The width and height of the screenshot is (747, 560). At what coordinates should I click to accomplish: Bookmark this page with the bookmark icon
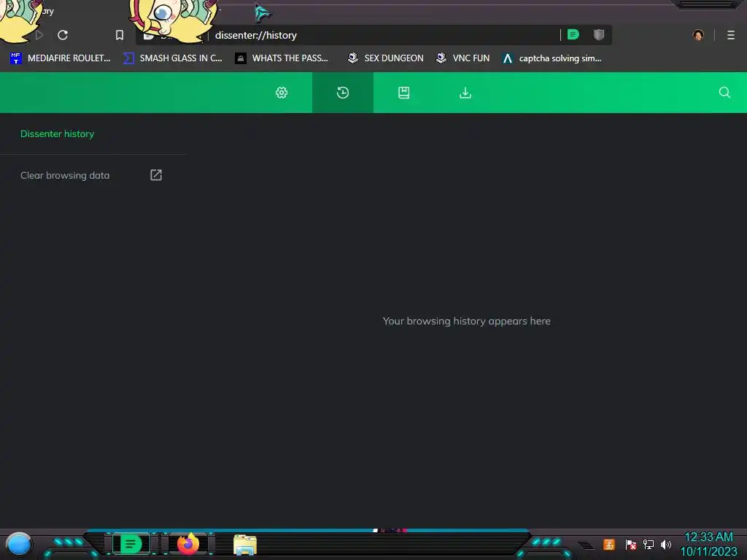[x=120, y=35]
